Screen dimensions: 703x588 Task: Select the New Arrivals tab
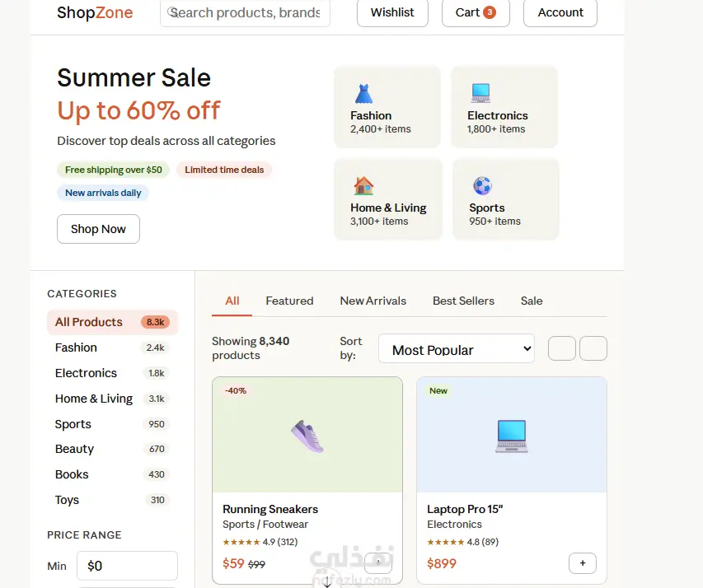pos(373,301)
